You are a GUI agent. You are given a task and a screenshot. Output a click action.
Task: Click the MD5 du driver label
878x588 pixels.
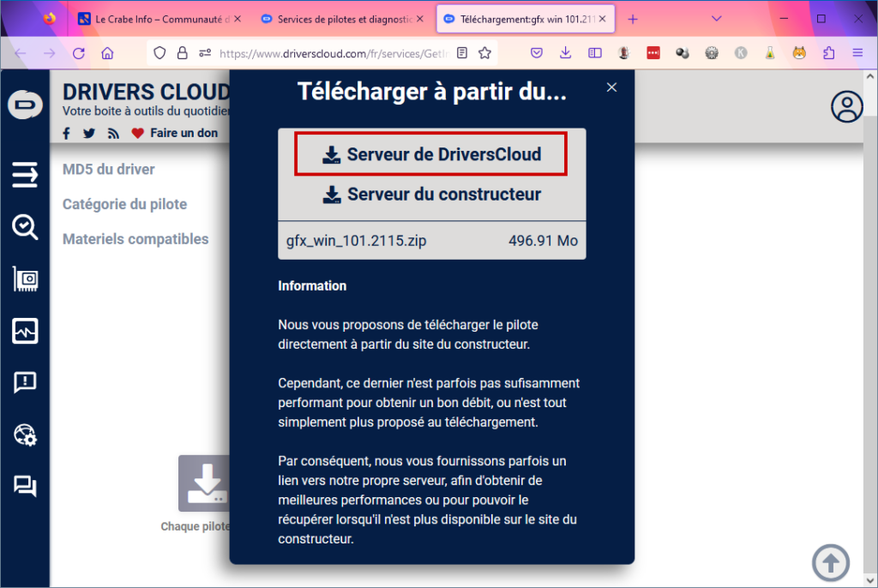point(109,169)
